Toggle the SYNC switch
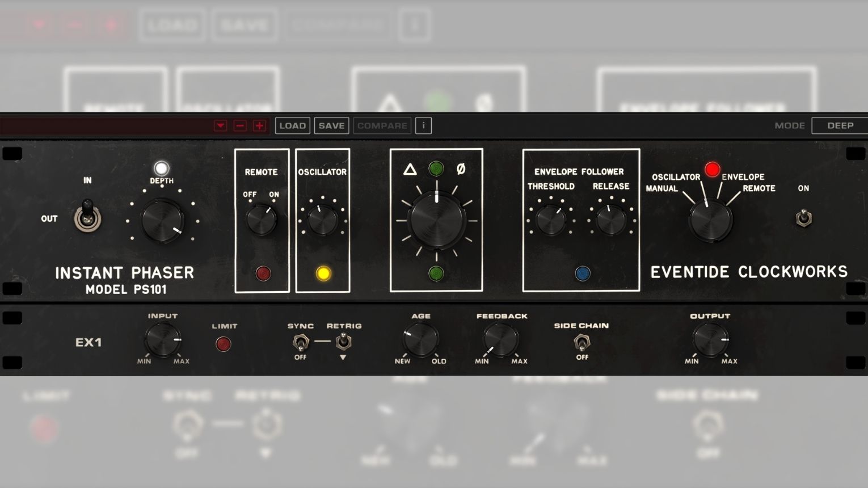The width and height of the screenshot is (868, 488). tap(300, 342)
